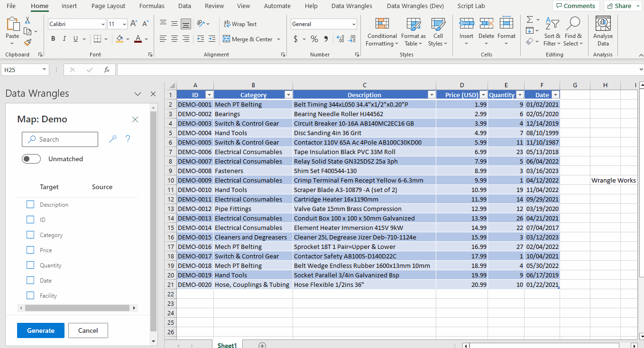The height and width of the screenshot is (348, 644).
Task: Click the Insert Function fx icon
Action: pos(107,70)
